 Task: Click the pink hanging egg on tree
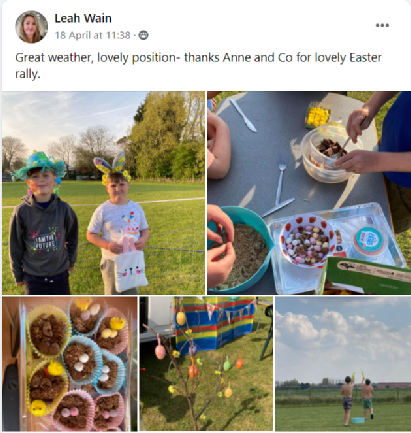pos(160,351)
